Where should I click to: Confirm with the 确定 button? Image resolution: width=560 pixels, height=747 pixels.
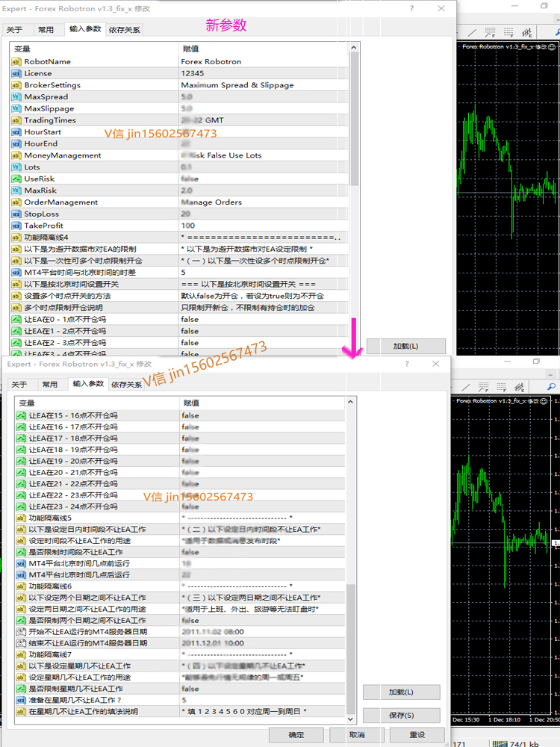tap(296, 734)
